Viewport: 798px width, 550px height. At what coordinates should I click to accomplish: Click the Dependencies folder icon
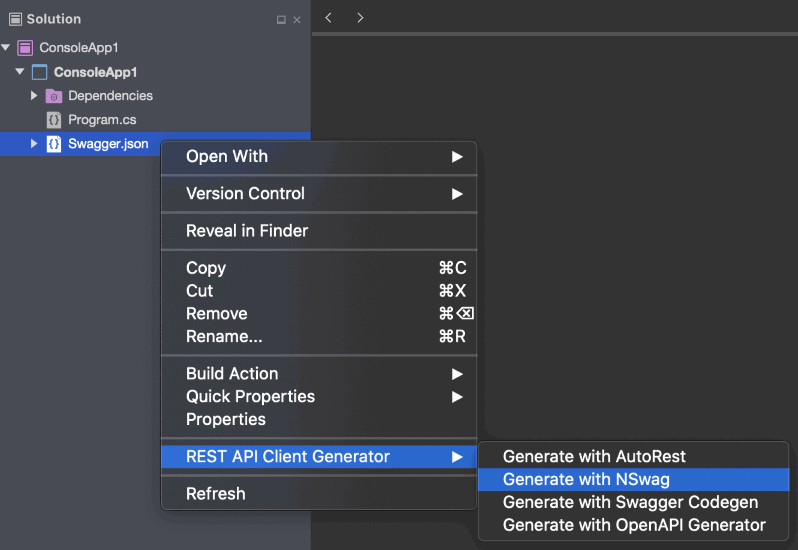pos(53,96)
